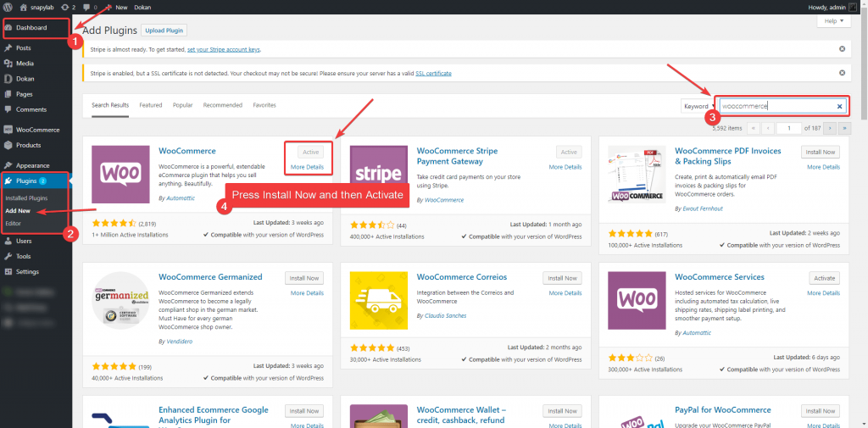The height and width of the screenshot is (428, 868).
Task: Switch to the Featured tab
Action: coord(151,105)
